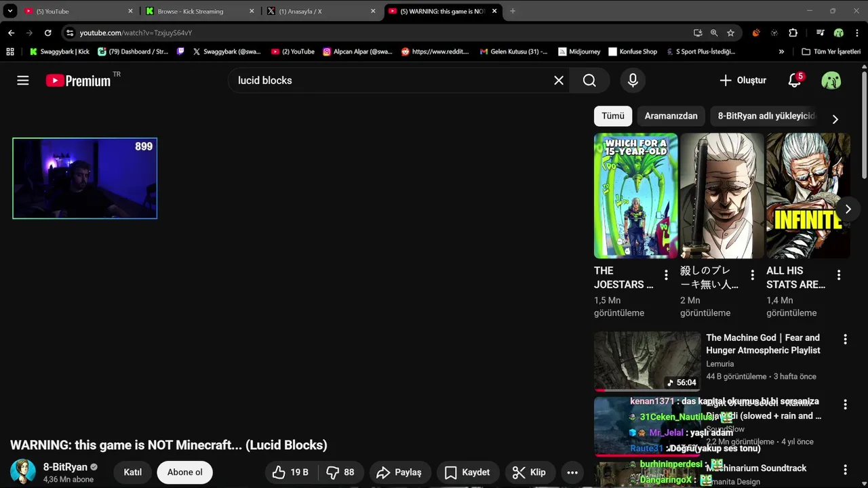Image resolution: width=868 pixels, height=488 pixels.
Task: Open the media control toolbar icon
Action: [x=820, y=33]
